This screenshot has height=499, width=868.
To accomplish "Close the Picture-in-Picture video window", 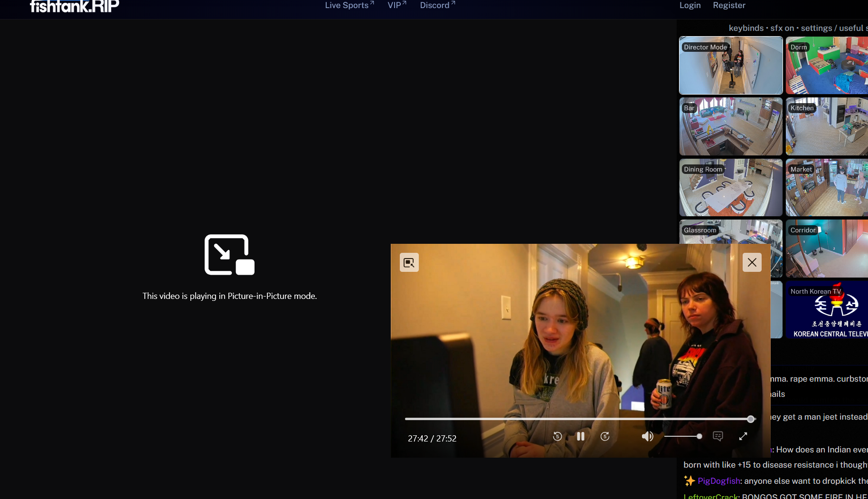I will [752, 262].
